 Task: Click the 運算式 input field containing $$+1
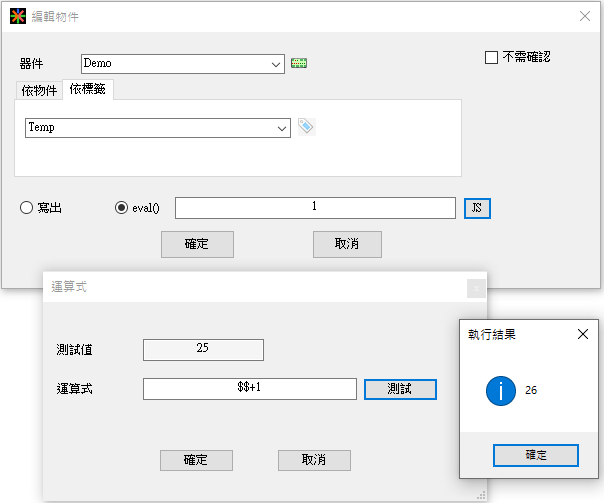pyautogui.click(x=249, y=389)
